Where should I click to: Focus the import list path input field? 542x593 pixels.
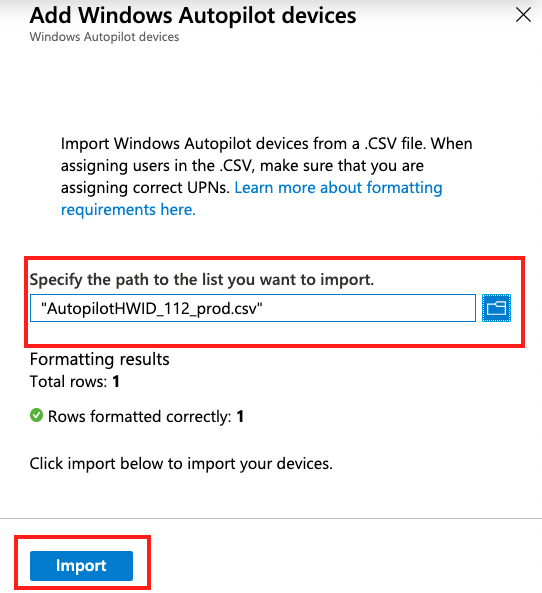click(x=253, y=308)
